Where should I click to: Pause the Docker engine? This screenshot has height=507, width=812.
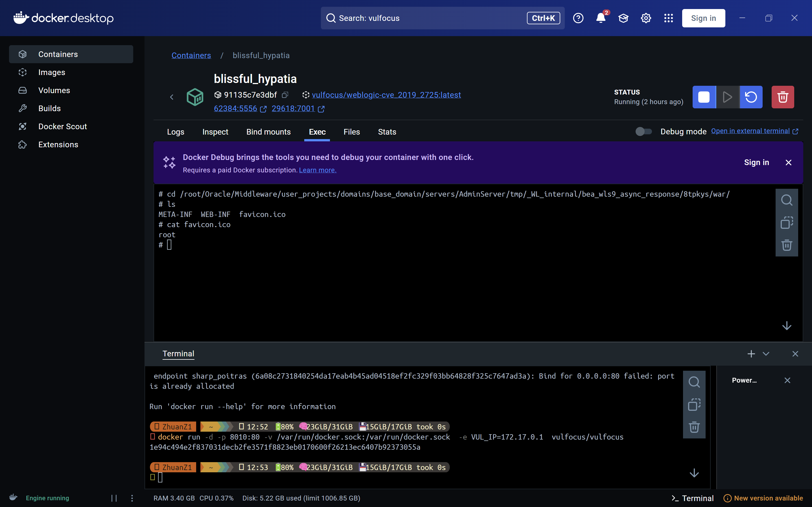tap(114, 498)
